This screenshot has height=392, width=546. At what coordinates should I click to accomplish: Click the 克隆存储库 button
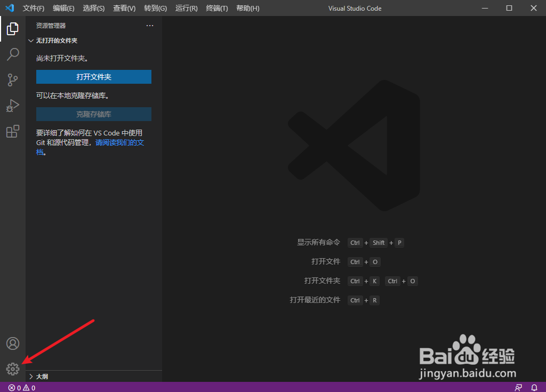(94, 114)
